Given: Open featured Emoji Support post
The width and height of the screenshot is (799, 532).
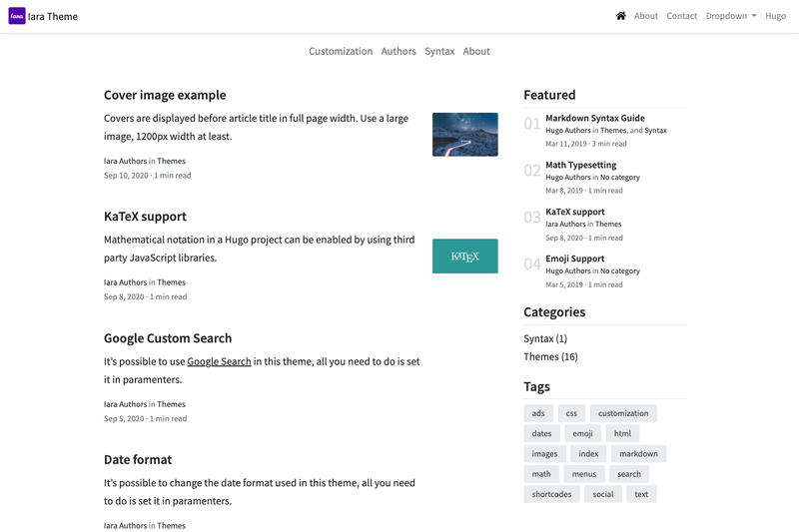Looking at the screenshot, I should click(575, 259).
